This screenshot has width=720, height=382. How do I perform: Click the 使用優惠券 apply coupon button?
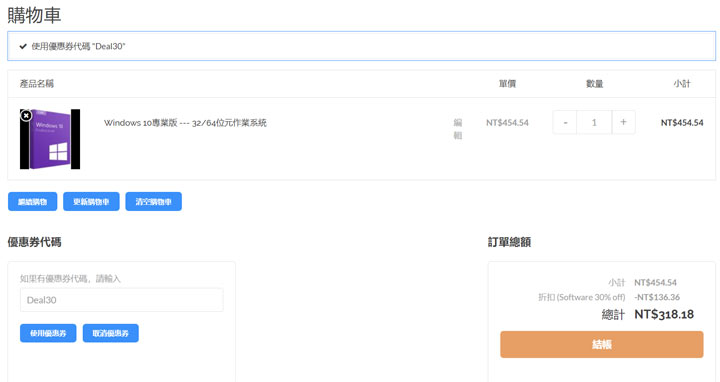pos(48,333)
